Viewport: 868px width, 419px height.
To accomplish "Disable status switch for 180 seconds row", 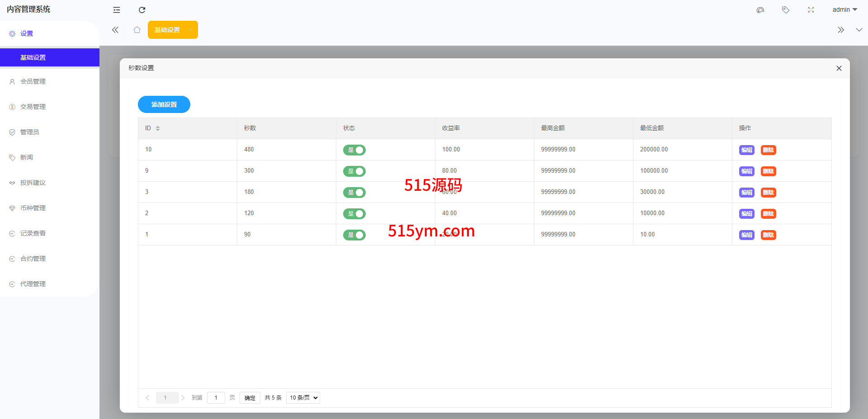I will [354, 193].
